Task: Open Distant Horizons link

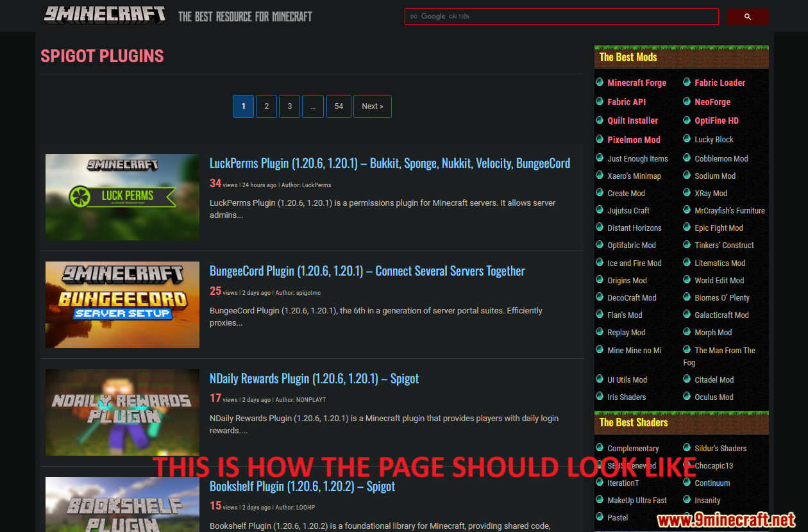Action: pos(634,228)
